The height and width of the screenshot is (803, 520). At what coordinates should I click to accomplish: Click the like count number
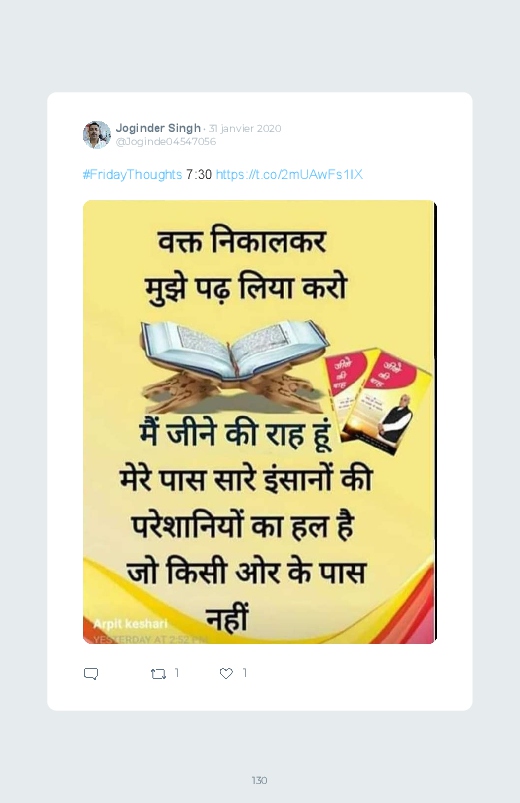(x=245, y=672)
